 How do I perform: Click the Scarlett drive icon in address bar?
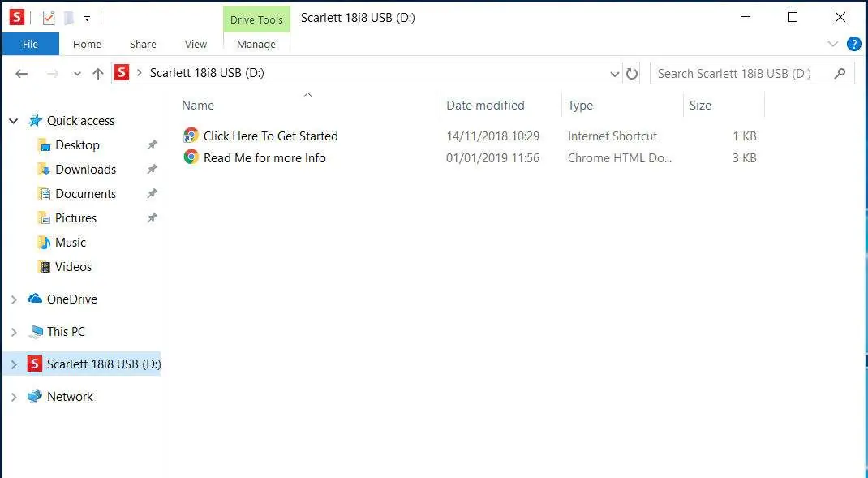(x=122, y=72)
